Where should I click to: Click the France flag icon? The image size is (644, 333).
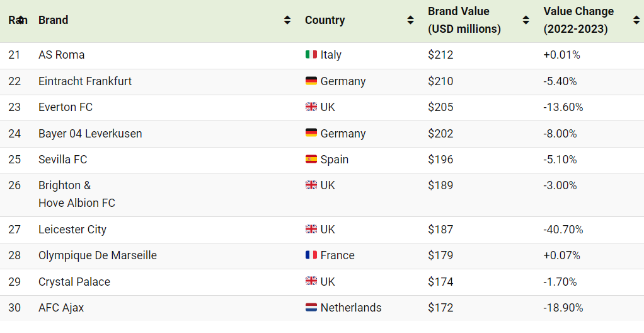point(311,255)
